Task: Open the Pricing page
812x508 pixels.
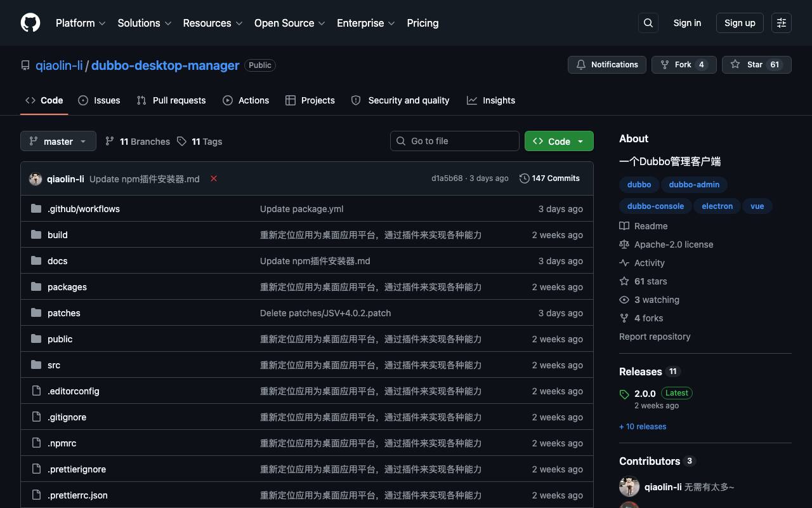Action: pyautogui.click(x=422, y=23)
